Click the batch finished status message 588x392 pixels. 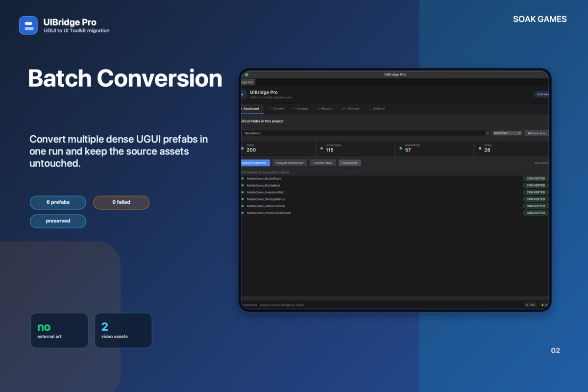265,172
